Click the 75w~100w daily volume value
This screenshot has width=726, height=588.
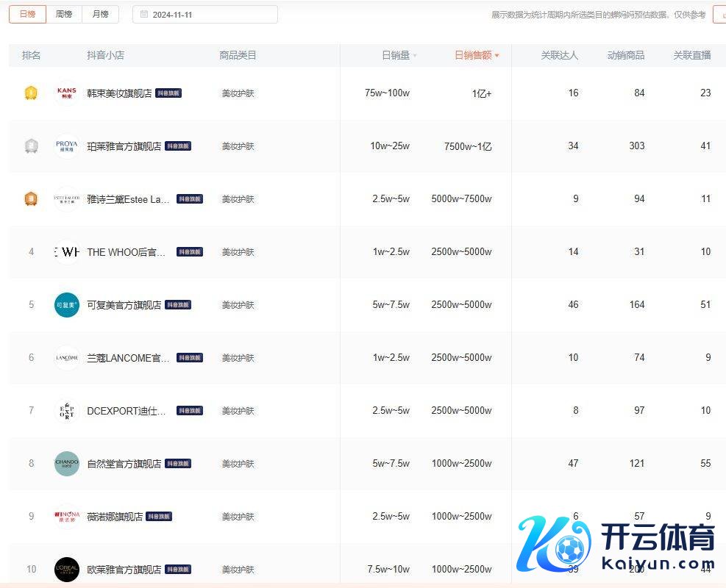(x=387, y=93)
